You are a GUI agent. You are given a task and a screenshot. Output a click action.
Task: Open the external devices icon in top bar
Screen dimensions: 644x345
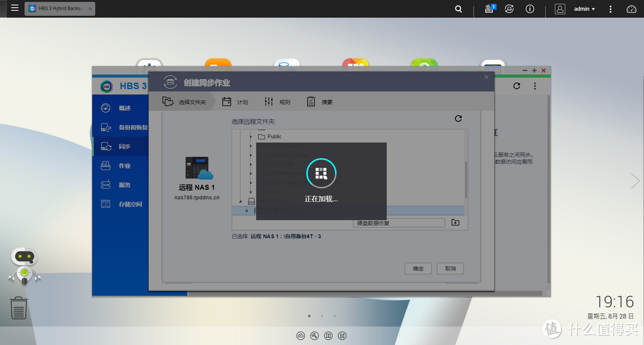[509, 8]
